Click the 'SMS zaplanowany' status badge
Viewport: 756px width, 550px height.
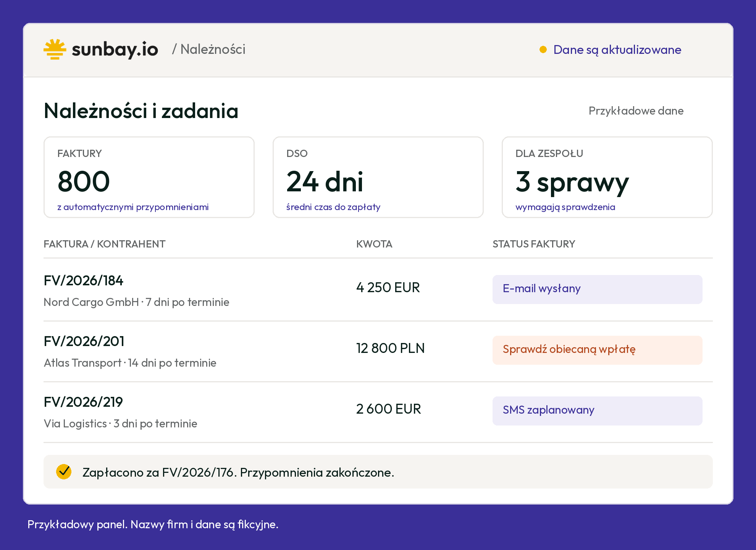click(597, 411)
